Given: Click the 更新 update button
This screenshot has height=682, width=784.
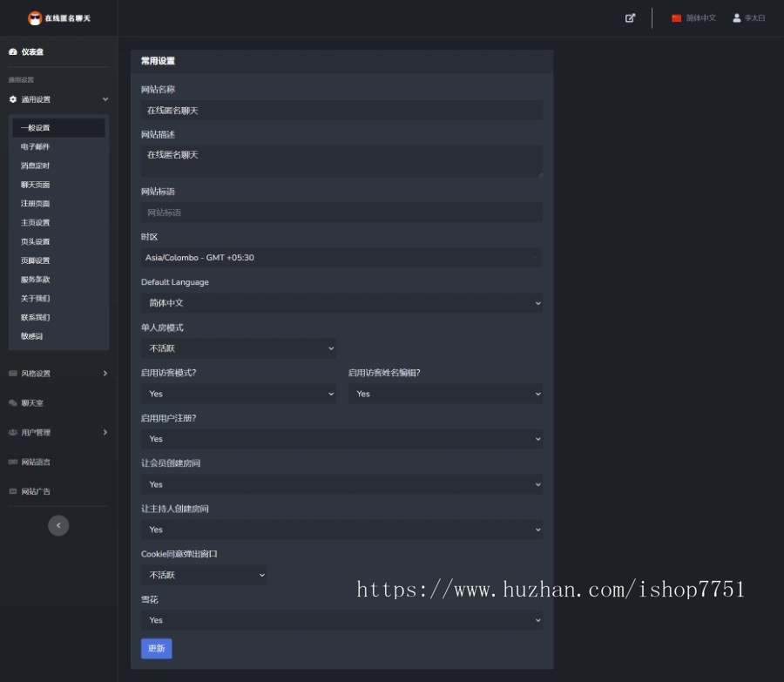Looking at the screenshot, I should click(x=157, y=649).
